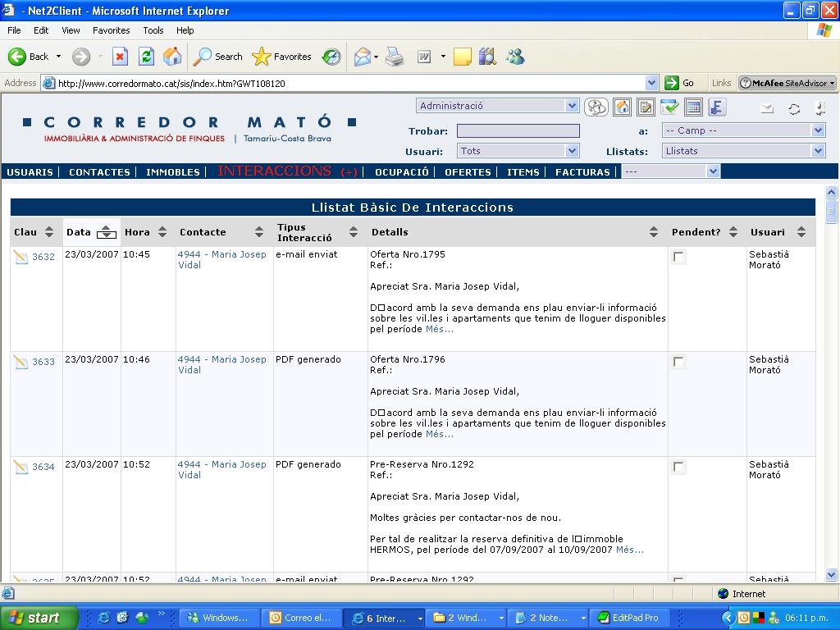Click the blue F invoice icon
Image resolution: width=840 pixels, height=630 pixels.
pos(717,107)
